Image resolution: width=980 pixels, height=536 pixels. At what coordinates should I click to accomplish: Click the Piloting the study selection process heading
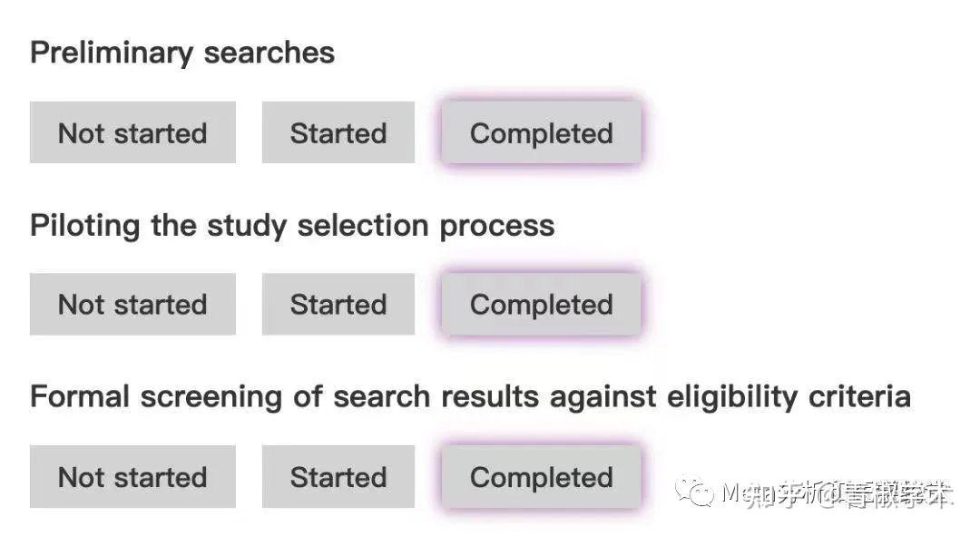click(x=292, y=225)
